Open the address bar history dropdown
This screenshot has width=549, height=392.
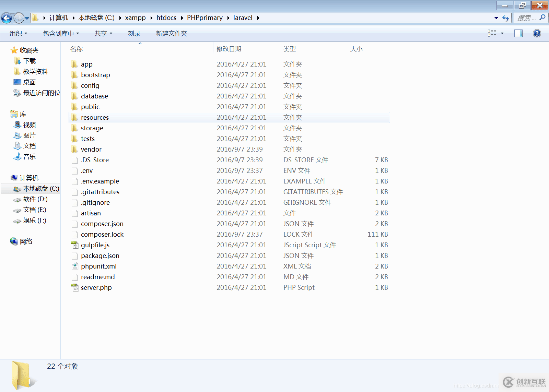tap(496, 18)
